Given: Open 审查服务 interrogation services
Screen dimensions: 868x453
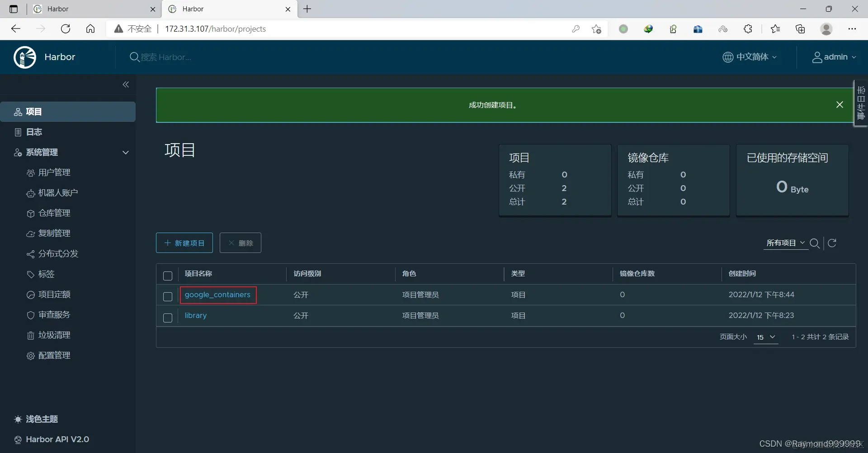Looking at the screenshot, I should pos(54,315).
